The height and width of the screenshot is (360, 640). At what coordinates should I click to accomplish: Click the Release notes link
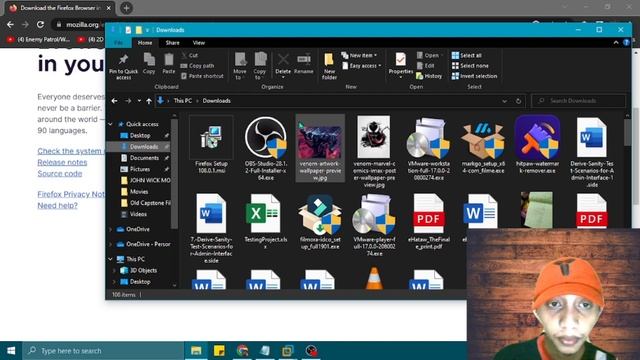62,162
